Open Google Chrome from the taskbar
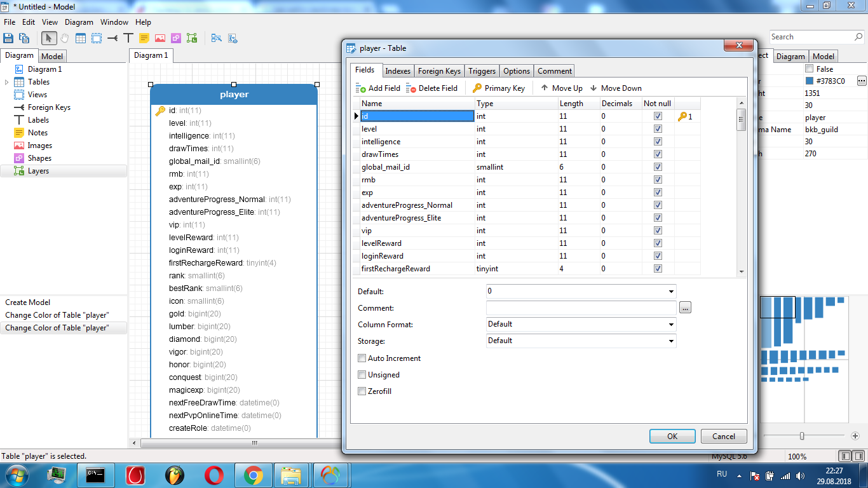 (253, 475)
